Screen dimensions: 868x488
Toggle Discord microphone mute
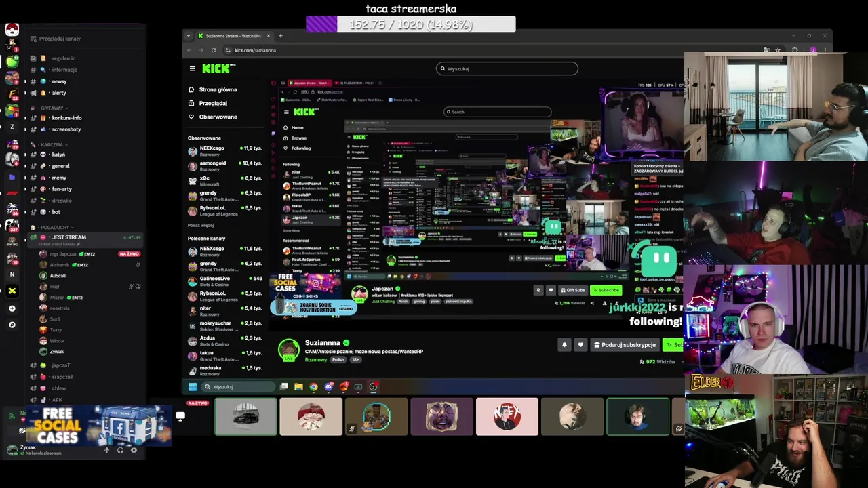pyautogui.click(x=106, y=450)
